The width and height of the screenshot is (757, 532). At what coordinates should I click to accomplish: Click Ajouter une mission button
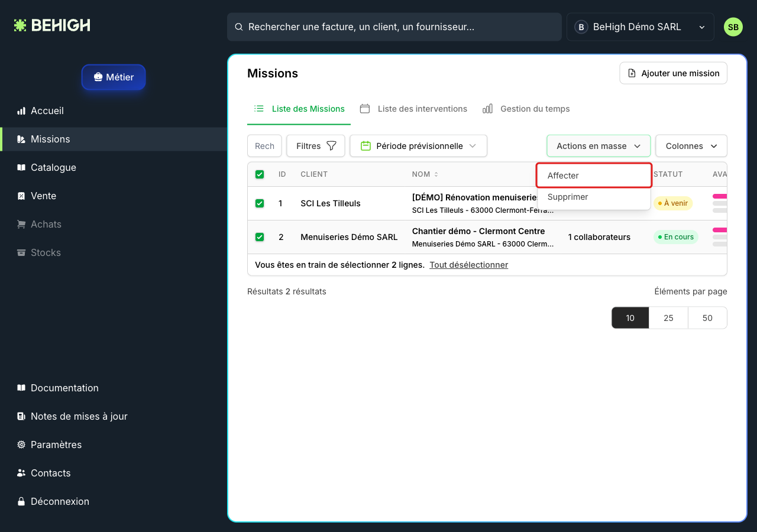click(x=674, y=73)
